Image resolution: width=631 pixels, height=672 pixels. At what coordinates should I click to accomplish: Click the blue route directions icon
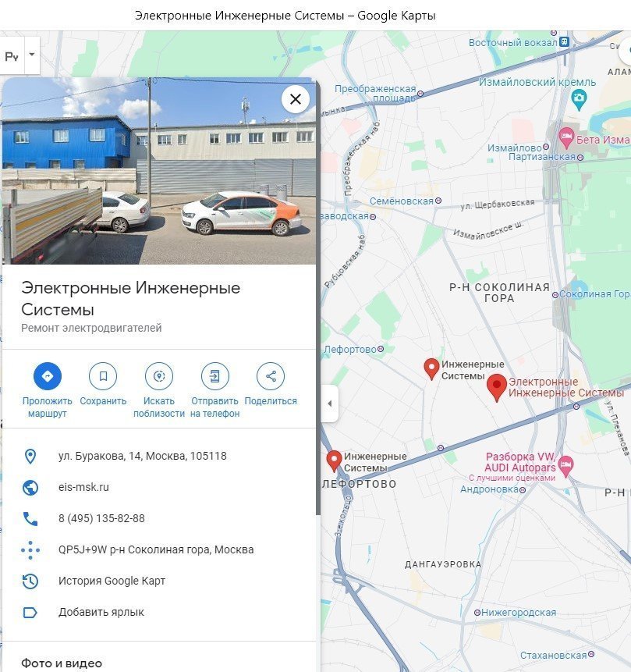47,376
